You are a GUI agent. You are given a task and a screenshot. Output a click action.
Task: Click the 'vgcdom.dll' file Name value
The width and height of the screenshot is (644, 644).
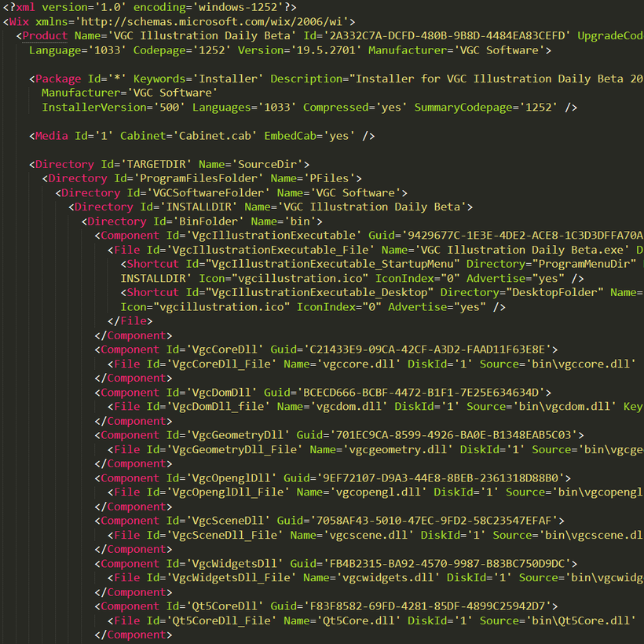(349, 407)
